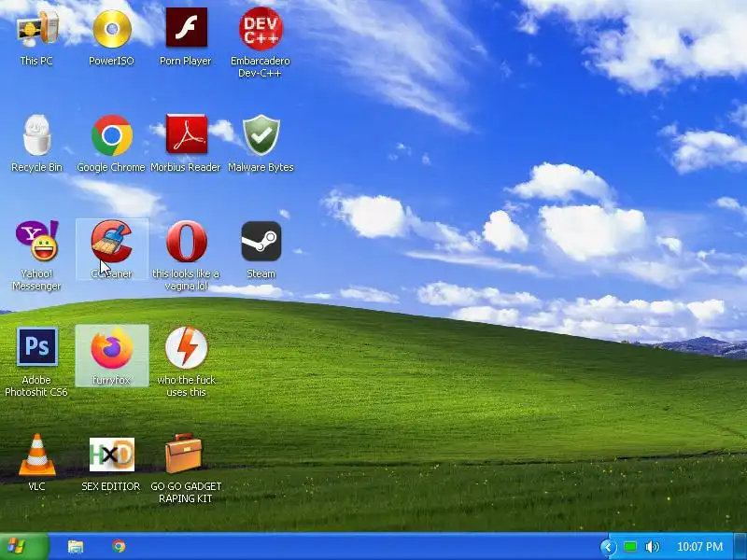Click the show desktop strip beside the clock
747x560 pixels.
[x=740, y=546]
